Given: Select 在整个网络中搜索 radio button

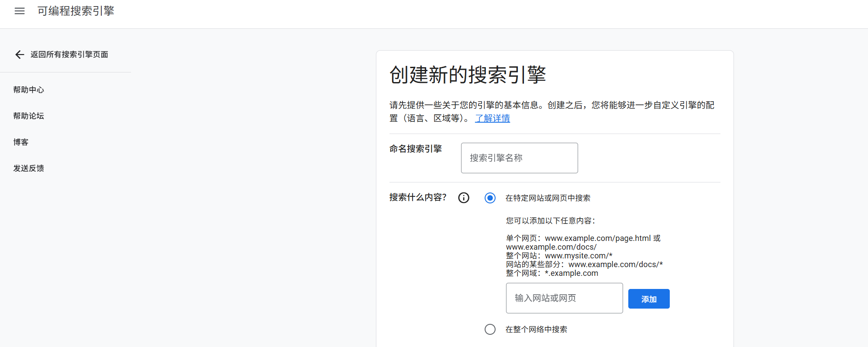Looking at the screenshot, I should (490, 329).
